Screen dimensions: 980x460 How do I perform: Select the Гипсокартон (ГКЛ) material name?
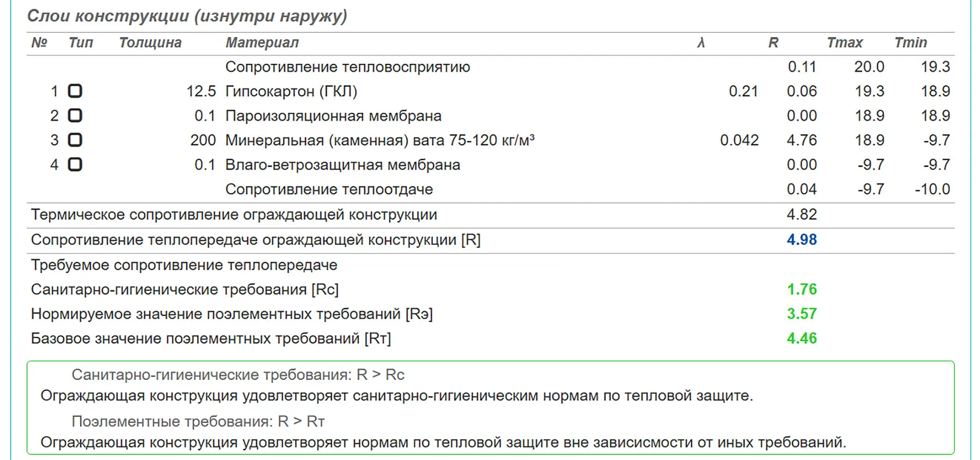tap(291, 91)
